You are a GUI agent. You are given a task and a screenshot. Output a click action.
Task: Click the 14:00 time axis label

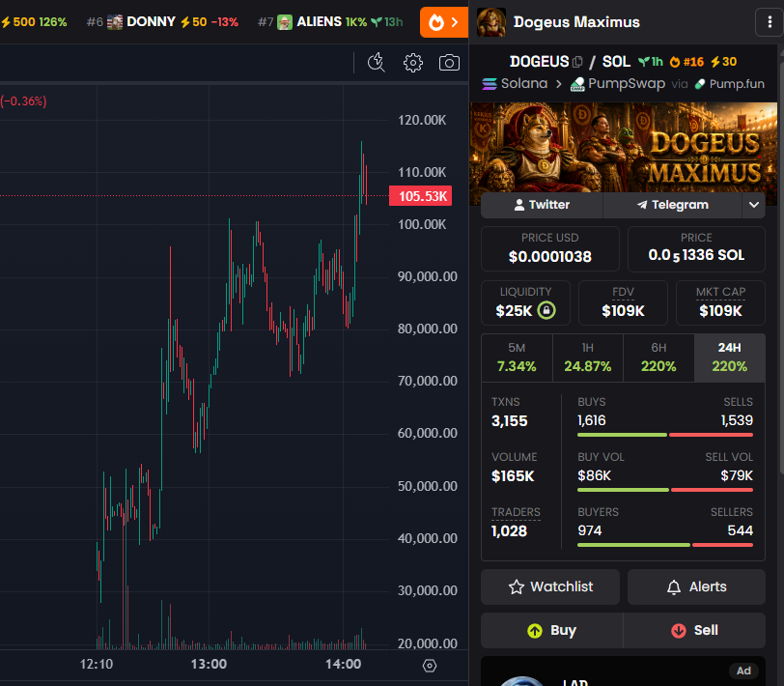click(343, 665)
